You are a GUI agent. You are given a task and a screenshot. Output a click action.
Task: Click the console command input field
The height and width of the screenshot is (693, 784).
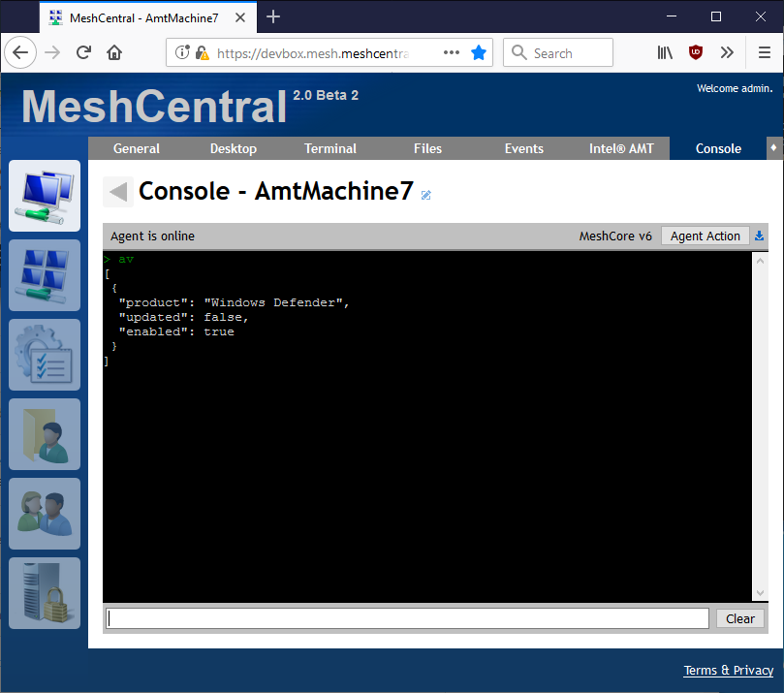[x=407, y=618]
